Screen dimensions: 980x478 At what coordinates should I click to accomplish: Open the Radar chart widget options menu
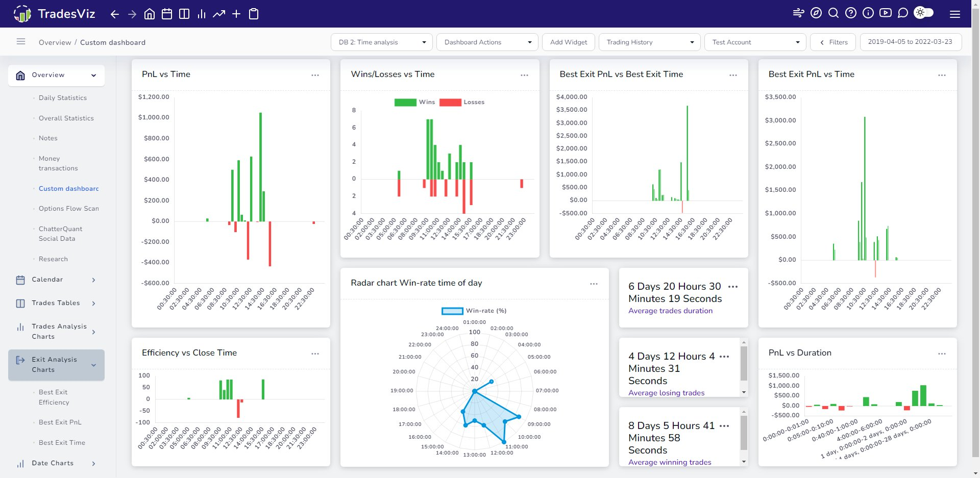pyautogui.click(x=594, y=284)
